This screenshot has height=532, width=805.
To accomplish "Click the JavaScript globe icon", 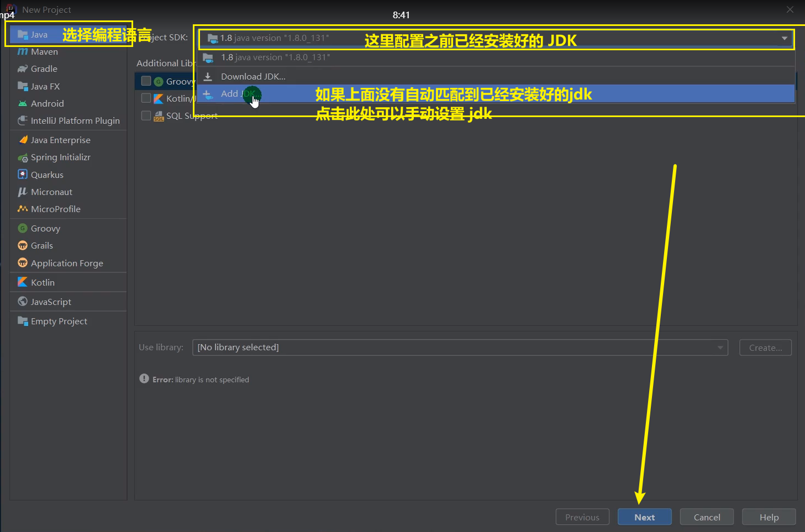I will pos(23,302).
